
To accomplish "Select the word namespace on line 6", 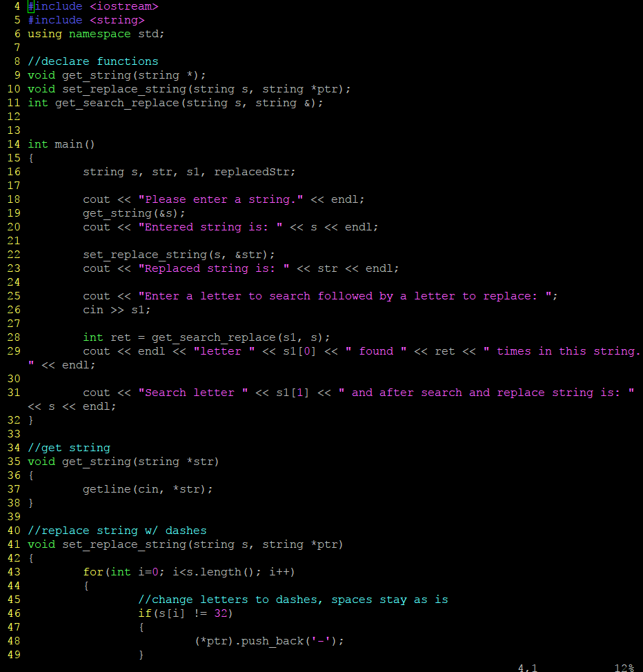I will [x=99, y=33].
